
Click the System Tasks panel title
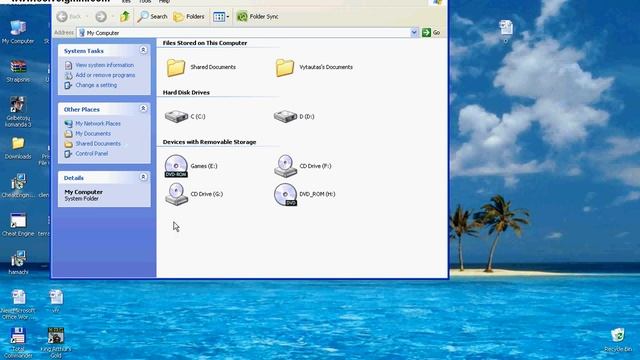pyautogui.click(x=84, y=51)
